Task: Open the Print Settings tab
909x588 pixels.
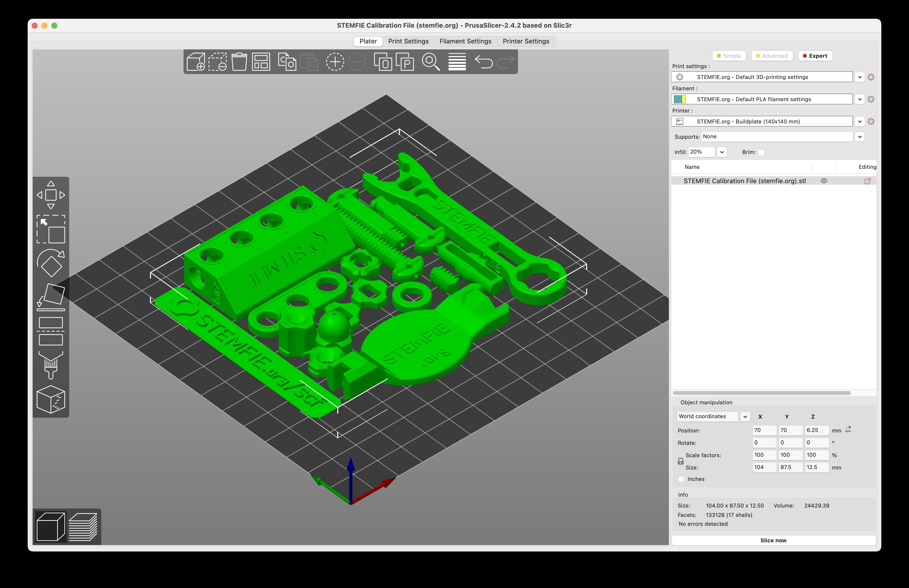Action: tap(408, 41)
